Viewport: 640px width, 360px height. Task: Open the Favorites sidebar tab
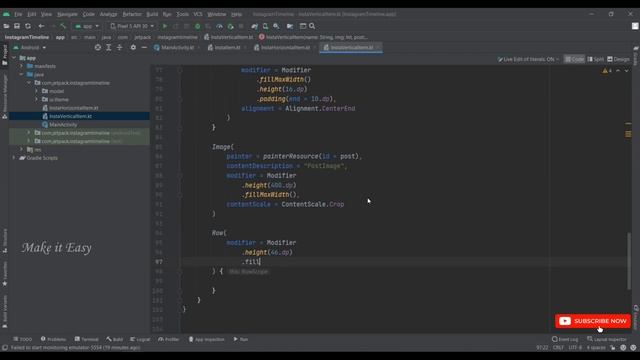5,273
